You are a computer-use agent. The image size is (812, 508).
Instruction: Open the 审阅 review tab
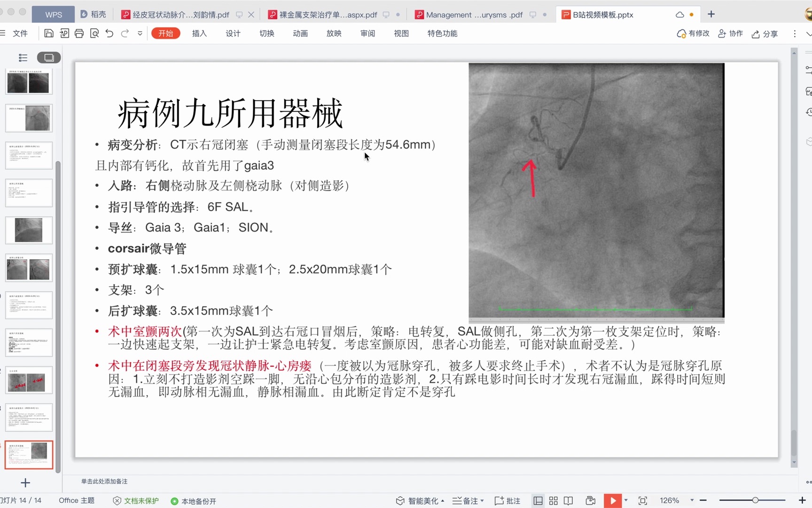point(368,33)
